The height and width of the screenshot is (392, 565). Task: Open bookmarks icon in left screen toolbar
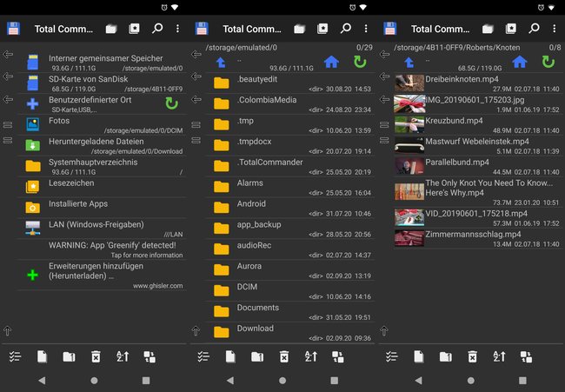[134, 29]
